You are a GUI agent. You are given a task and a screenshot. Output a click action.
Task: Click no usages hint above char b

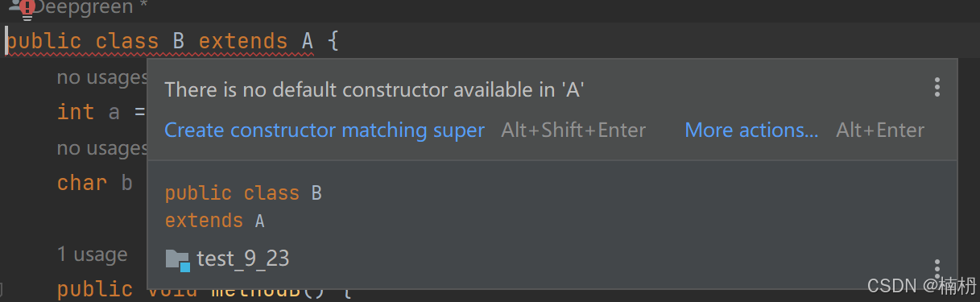coord(101,148)
